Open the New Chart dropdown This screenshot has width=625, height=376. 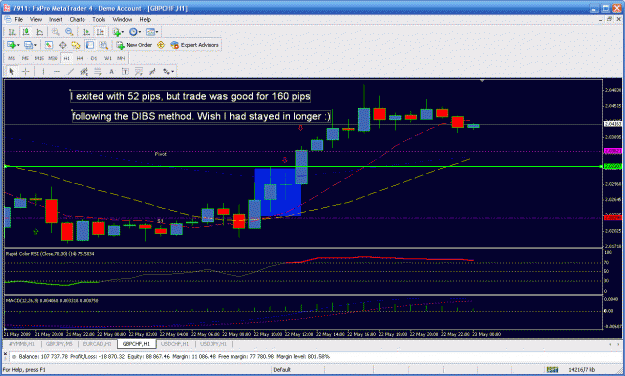click(x=13, y=45)
